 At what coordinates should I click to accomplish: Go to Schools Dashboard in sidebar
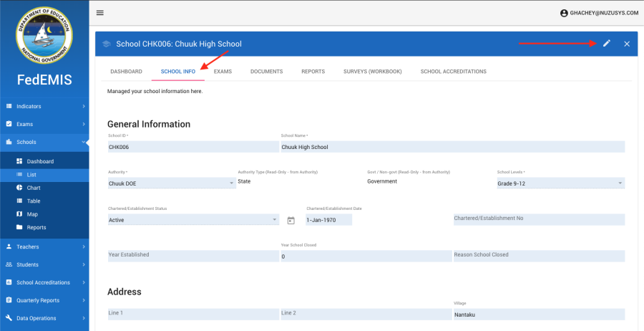click(40, 161)
